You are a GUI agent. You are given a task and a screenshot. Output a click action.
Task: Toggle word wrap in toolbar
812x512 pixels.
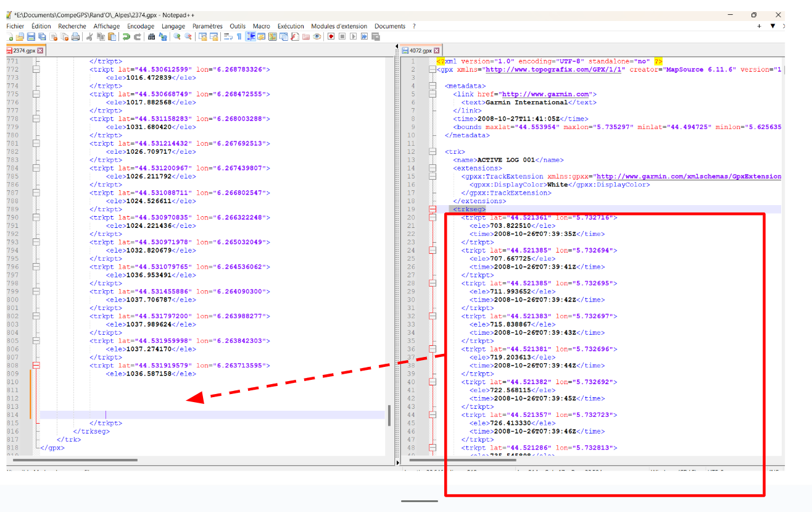[x=227, y=36]
